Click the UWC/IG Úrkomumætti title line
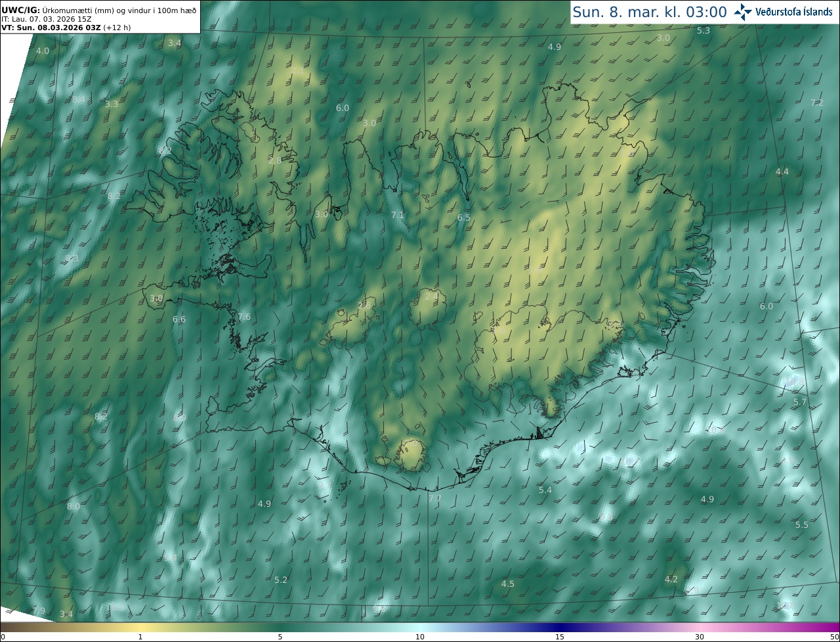 click(x=98, y=11)
